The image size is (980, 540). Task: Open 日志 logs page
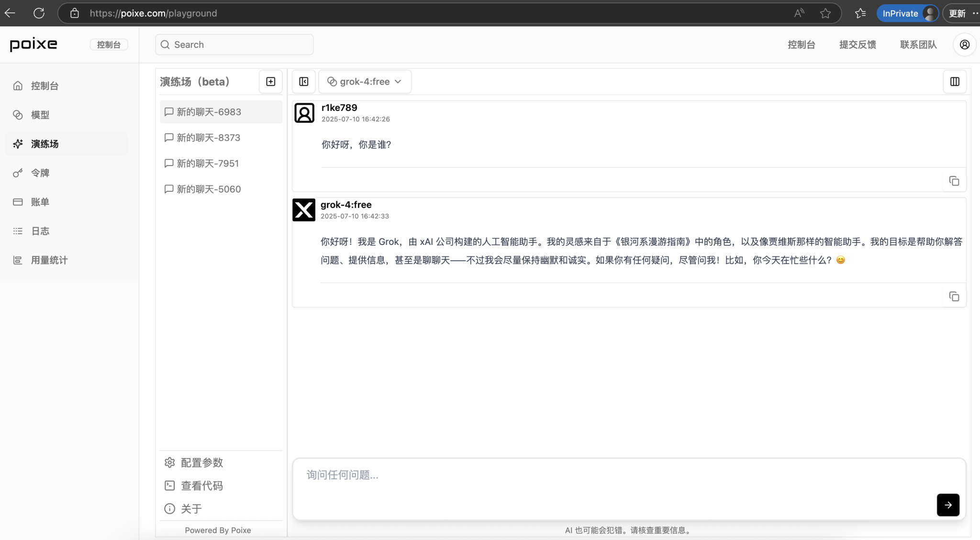pos(67,231)
